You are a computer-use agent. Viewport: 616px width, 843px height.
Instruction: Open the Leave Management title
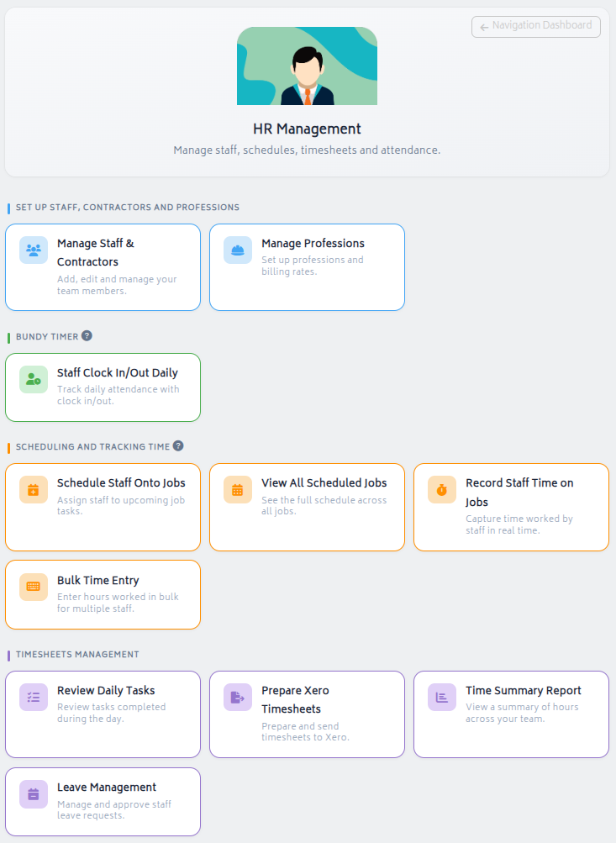pos(107,788)
